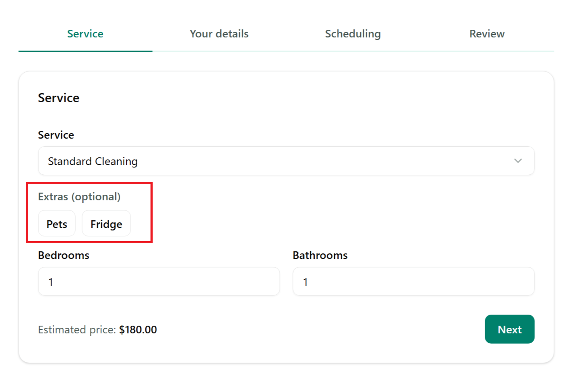Click the Extras (optional) label
Screen dimensions: 585x392
79,196
